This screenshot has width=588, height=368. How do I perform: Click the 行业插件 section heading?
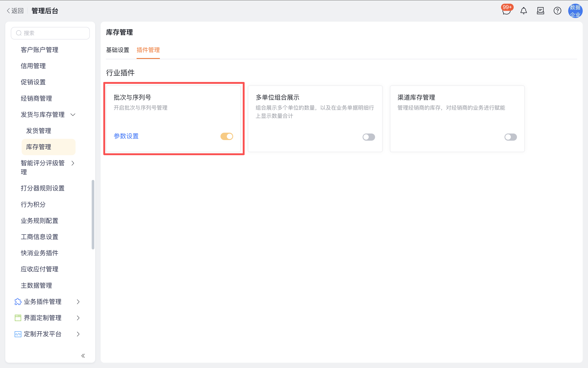(x=120, y=73)
